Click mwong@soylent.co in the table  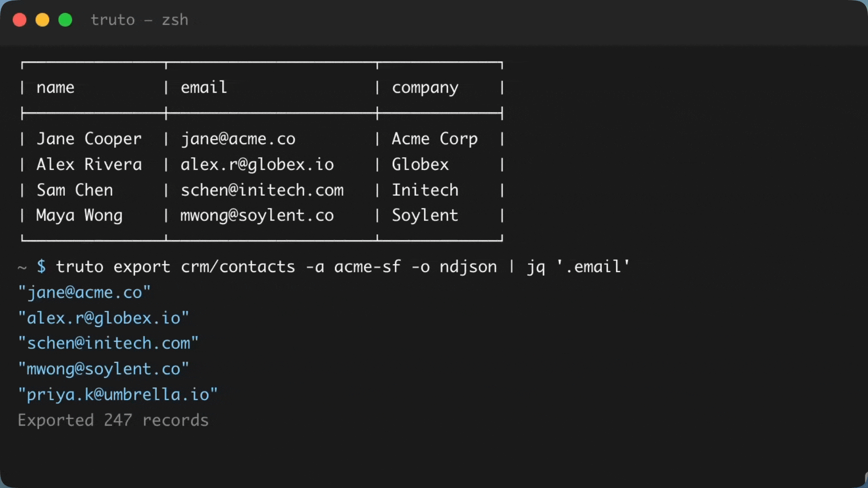[x=257, y=216]
